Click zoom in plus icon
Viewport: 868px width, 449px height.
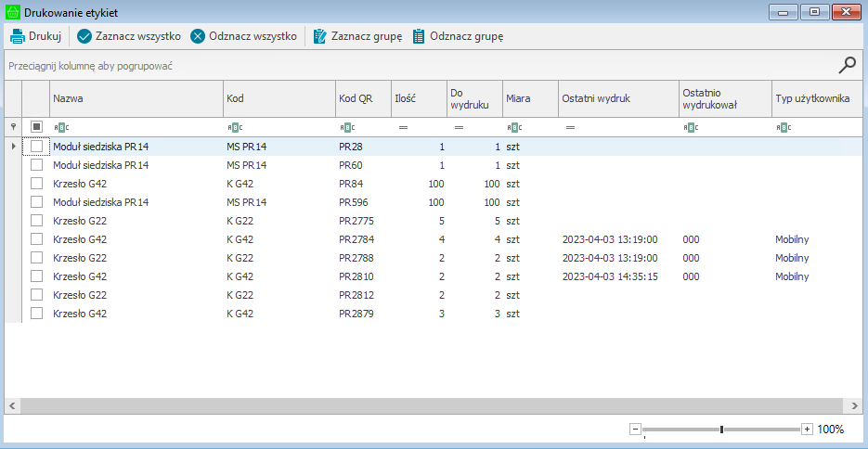click(807, 430)
